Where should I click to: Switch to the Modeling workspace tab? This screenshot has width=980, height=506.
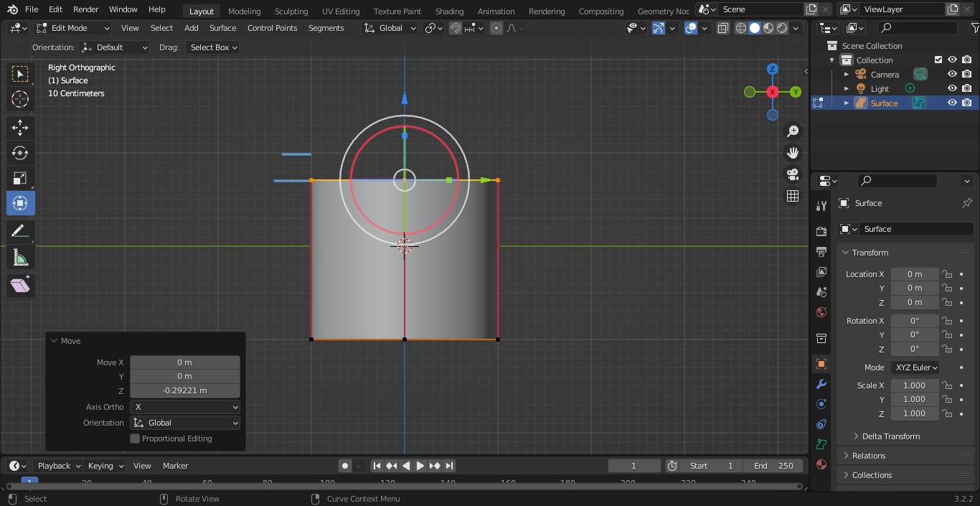coord(244,11)
